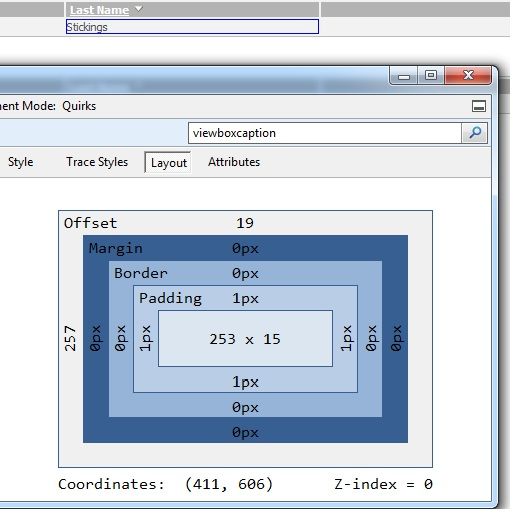Click the 253 x 15 content box
The width and height of the screenshot is (515, 523).
pyautogui.click(x=245, y=339)
